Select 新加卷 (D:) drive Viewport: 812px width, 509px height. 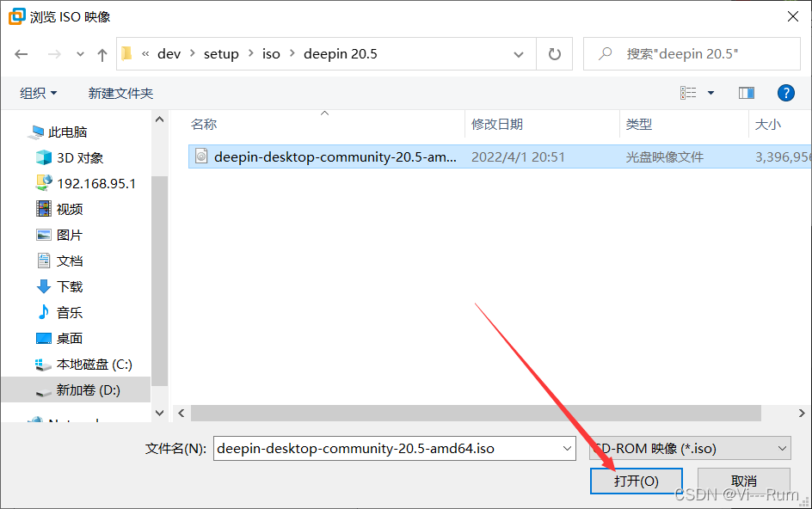(x=76, y=389)
